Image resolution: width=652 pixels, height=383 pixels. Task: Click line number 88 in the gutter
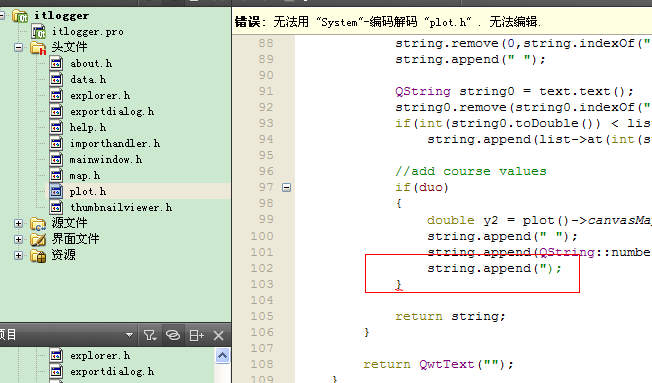(266, 43)
